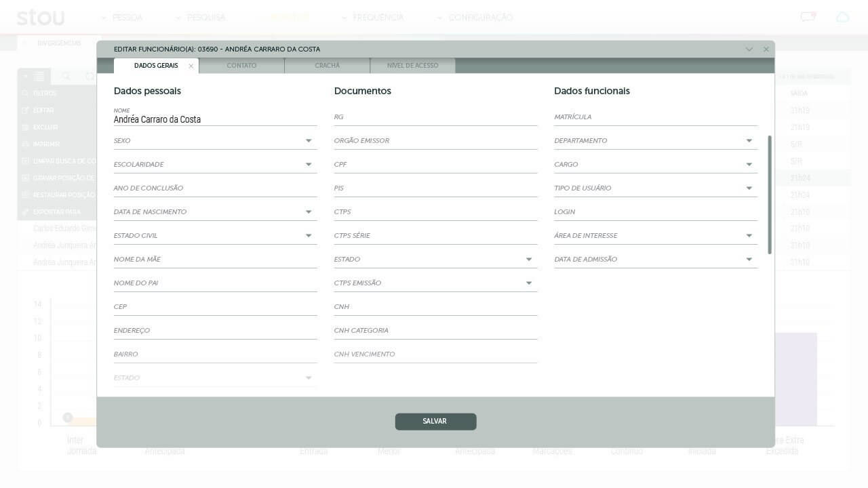Click the Nome do Pai input
The width and height of the screenshot is (868, 488).
pos(215,283)
